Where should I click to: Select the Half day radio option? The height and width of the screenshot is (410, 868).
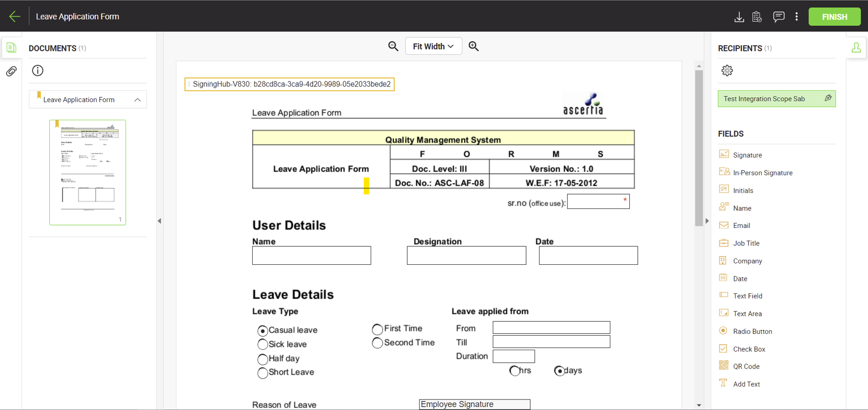pos(263,359)
